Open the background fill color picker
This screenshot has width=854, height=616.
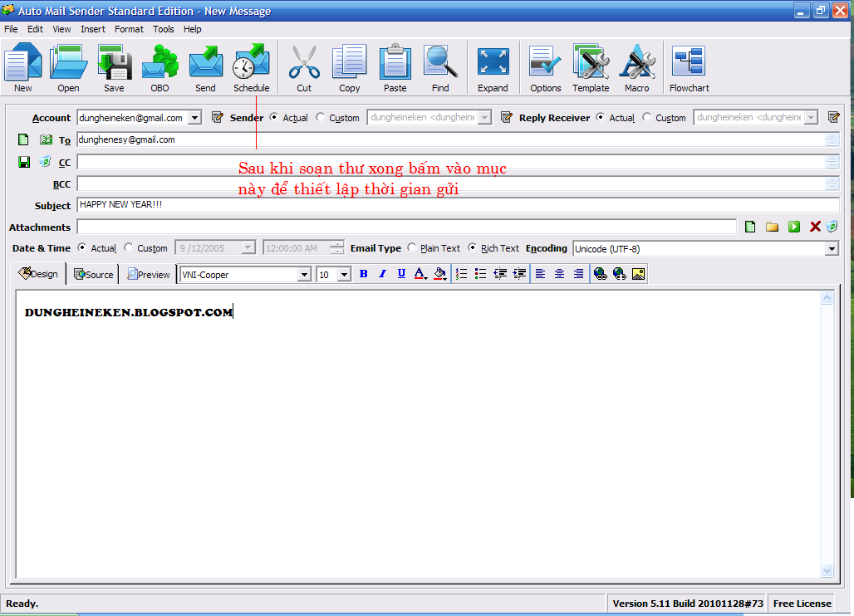pos(440,274)
